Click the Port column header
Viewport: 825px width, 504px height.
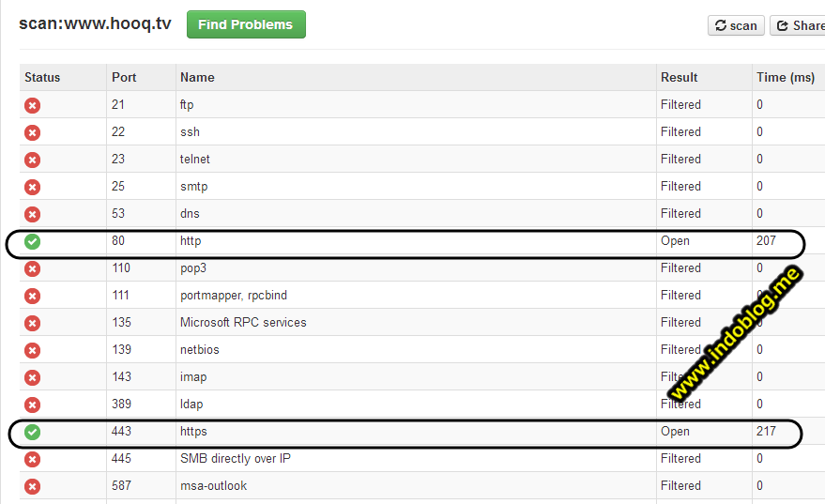tap(124, 77)
